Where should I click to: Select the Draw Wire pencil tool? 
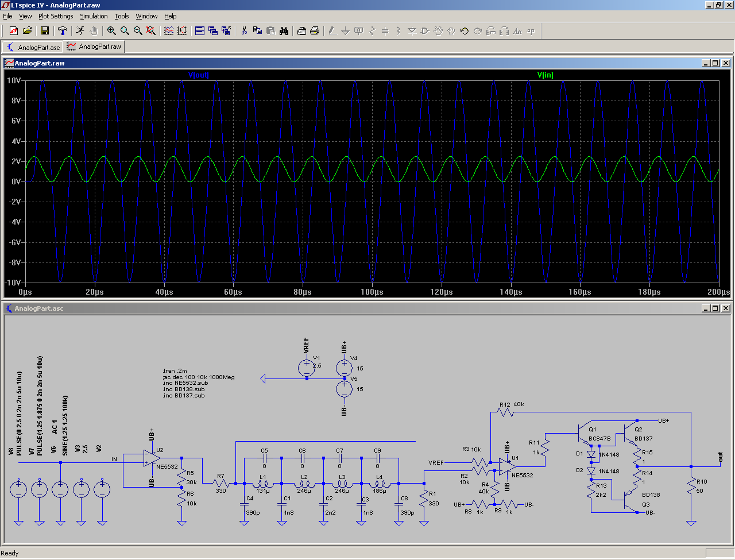click(332, 30)
